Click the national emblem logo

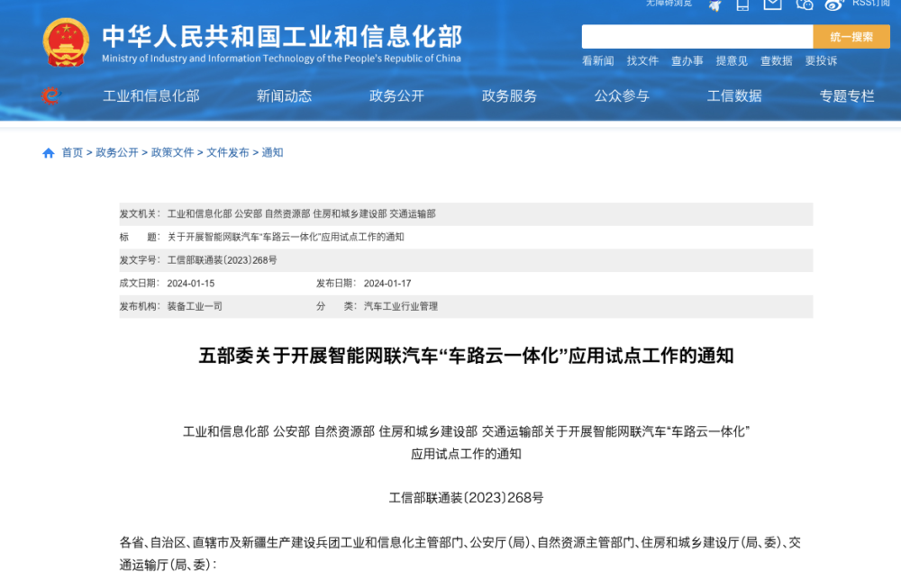[x=66, y=42]
